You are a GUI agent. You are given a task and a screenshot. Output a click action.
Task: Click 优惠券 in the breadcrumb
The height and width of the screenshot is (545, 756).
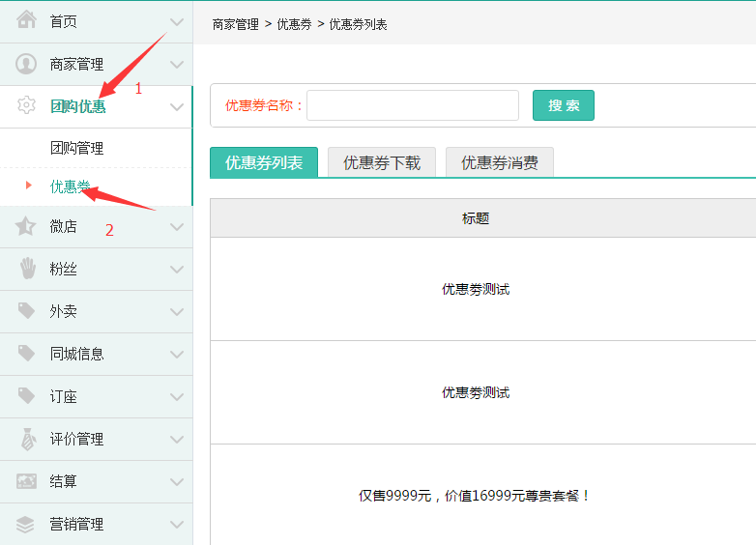click(x=294, y=24)
